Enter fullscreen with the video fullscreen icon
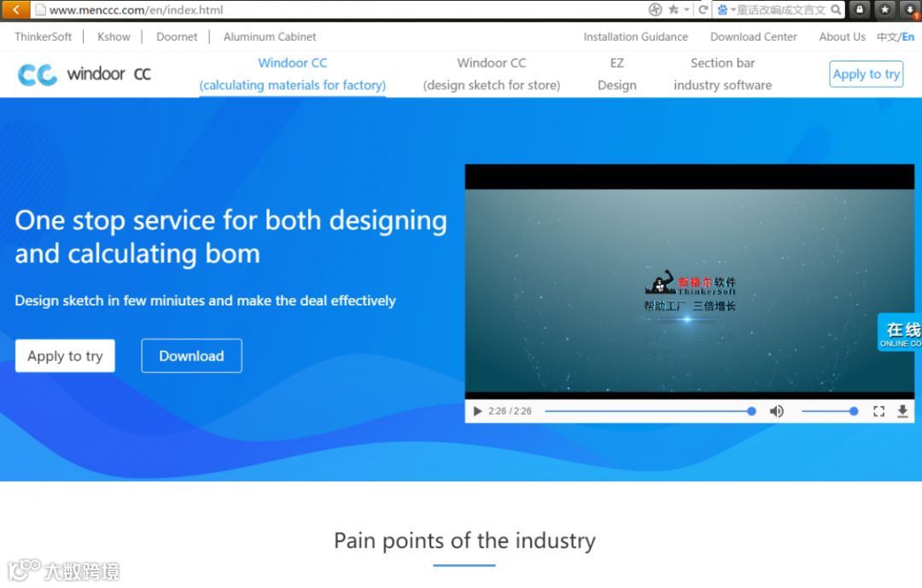The height and width of the screenshot is (588, 922). pyautogui.click(x=878, y=411)
